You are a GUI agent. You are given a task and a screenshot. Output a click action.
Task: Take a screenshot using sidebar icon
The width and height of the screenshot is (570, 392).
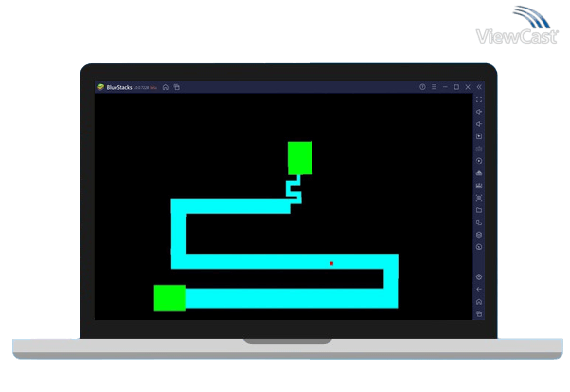point(479,198)
